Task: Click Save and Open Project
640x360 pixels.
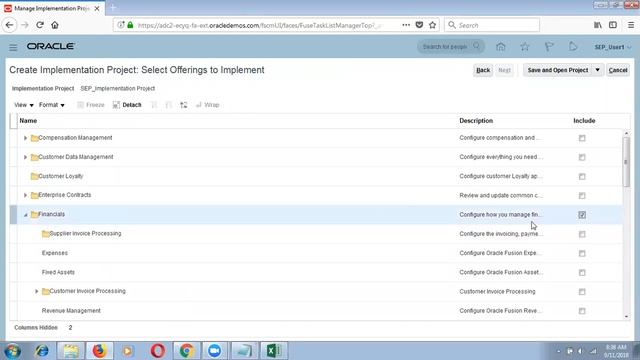Action: 558,70
